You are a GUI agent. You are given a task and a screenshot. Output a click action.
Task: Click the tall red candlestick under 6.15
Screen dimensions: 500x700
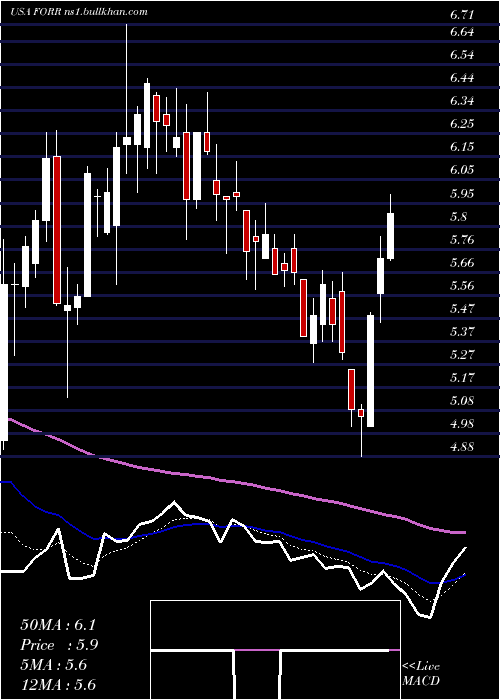(57, 230)
